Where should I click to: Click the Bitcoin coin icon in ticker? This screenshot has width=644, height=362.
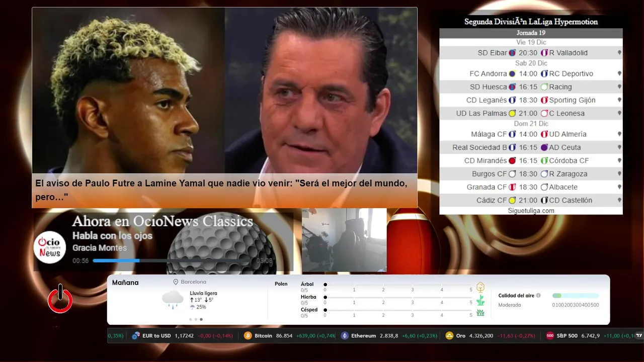coord(248,336)
